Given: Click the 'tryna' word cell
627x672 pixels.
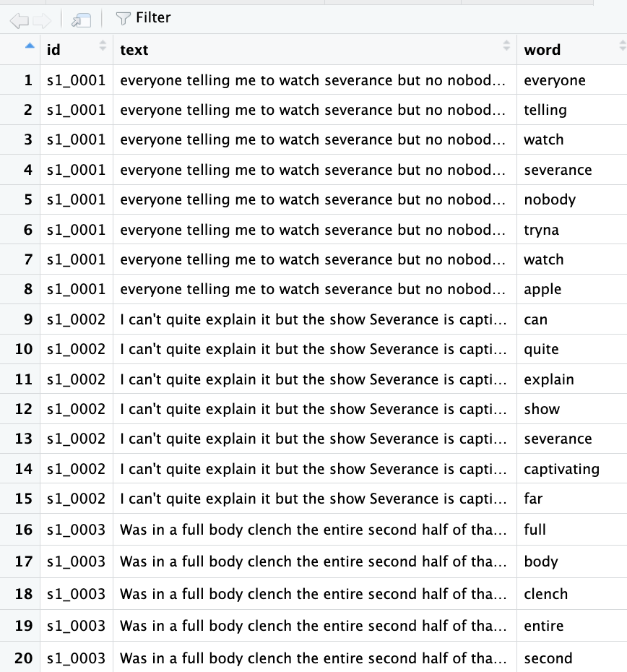Looking at the screenshot, I should [541, 230].
